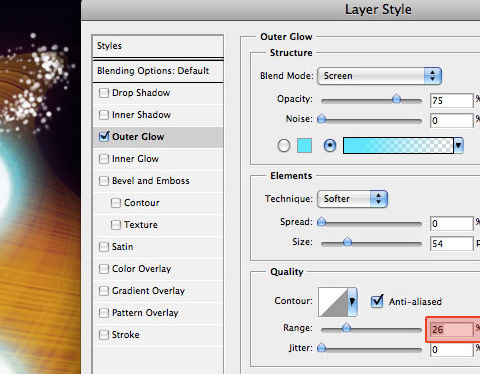The image size is (480, 374).
Task: Enable the Gradient Overlay checkbox
Action: (x=104, y=291)
